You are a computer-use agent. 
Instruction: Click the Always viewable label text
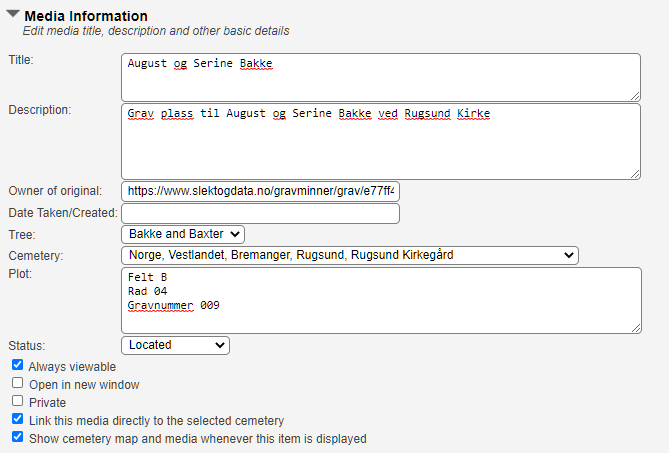[72, 367]
